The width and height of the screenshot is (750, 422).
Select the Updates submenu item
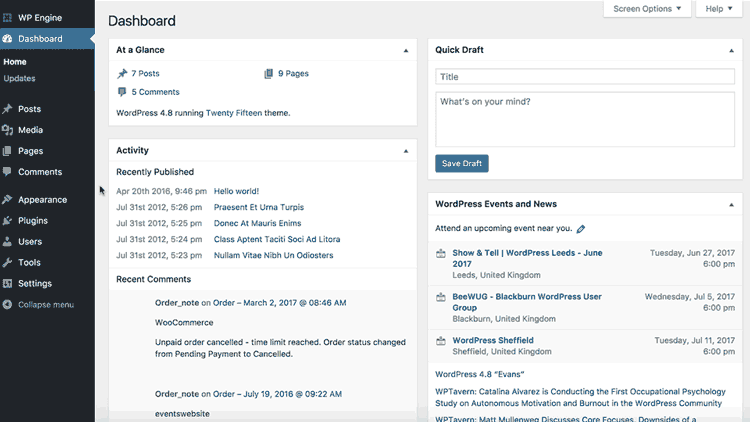pyautogui.click(x=19, y=78)
